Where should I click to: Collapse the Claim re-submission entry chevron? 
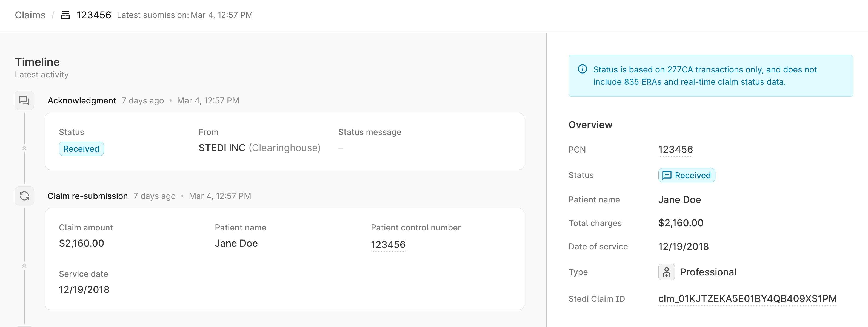coord(24,266)
